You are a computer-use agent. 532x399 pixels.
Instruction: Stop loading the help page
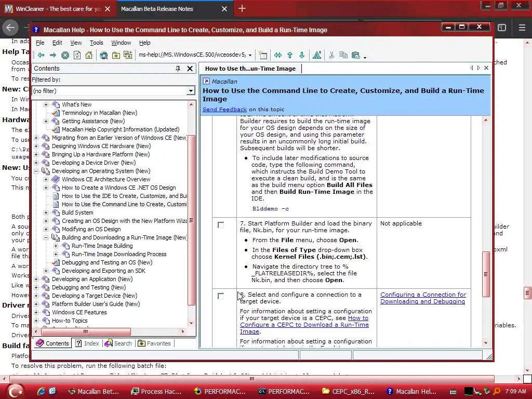click(x=65, y=55)
